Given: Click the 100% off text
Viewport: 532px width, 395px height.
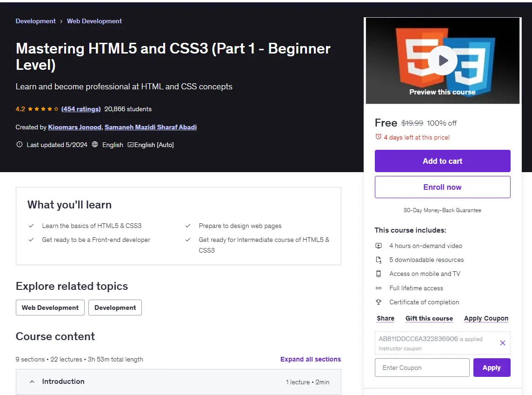Looking at the screenshot, I should coord(442,123).
